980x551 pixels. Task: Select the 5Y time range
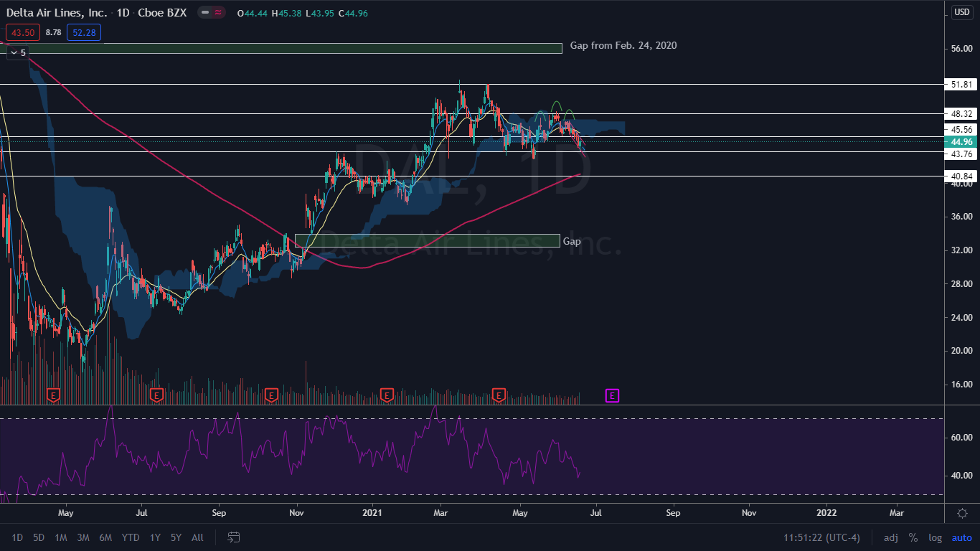tap(176, 537)
